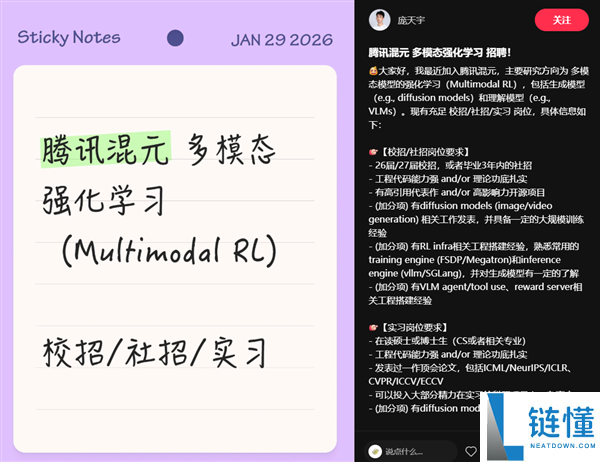Screen dimensions: 600x462
Task: Click the handwritten (Multimodal RL) text
Action: pyautogui.click(x=169, y=251)
